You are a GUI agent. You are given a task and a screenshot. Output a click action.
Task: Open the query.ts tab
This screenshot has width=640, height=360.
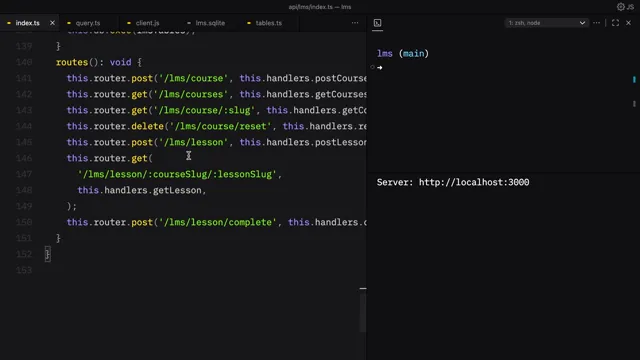(88, 23)
